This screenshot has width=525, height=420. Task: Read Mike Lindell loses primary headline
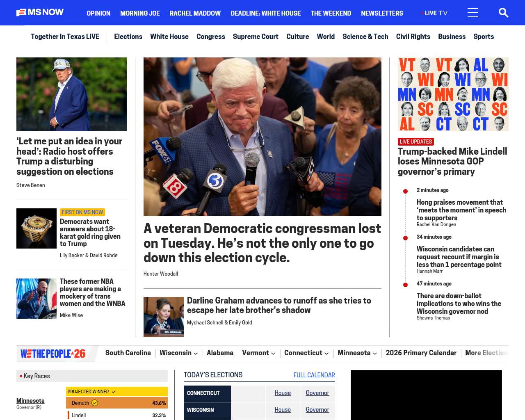[x=452, y=162]
